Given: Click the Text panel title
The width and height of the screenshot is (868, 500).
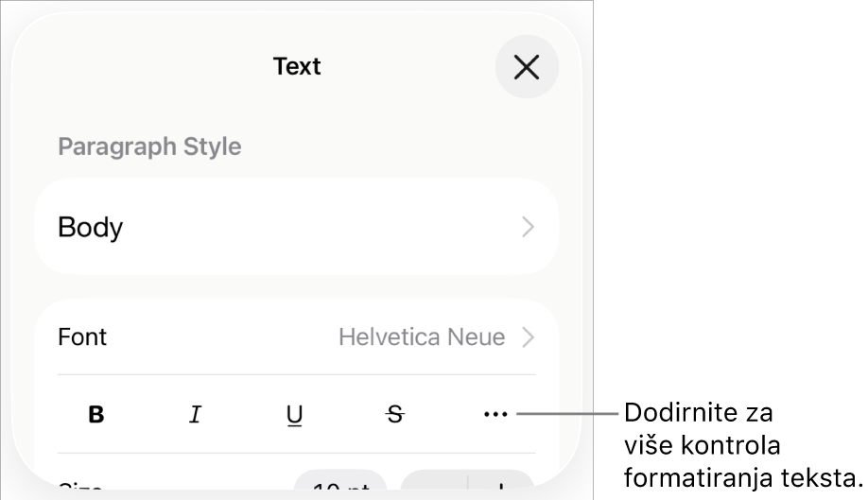Looking at the screenshot, I should pos(297,66).
